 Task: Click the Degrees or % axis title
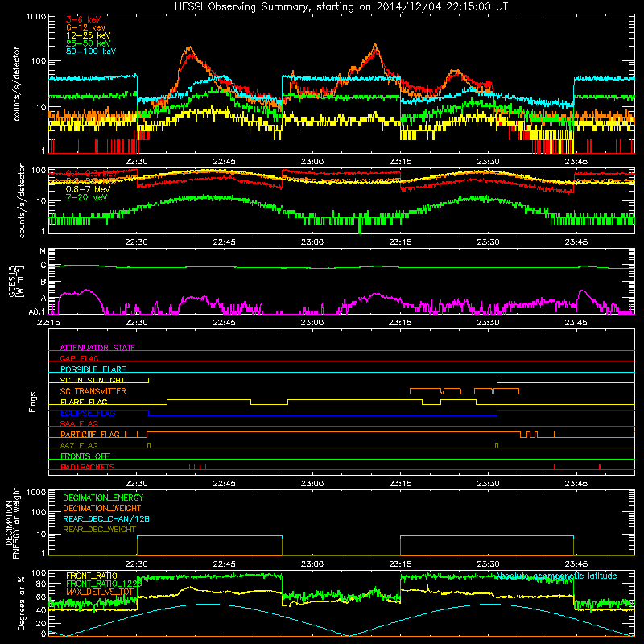[21, 603]
